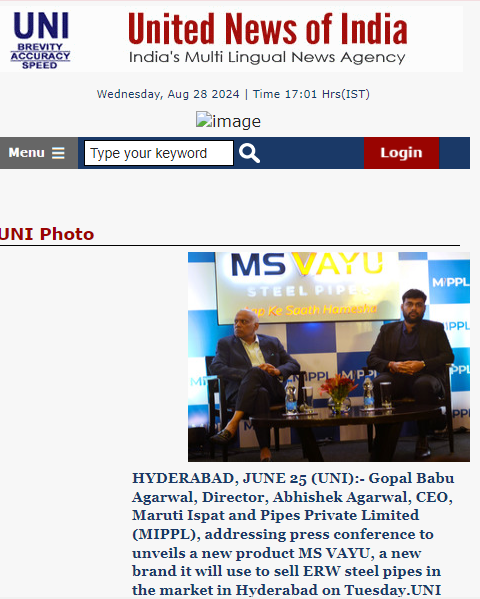The width and height of the screenshot is (480, 599).
Task: Click the United News of India banner title
Action: 268,28
